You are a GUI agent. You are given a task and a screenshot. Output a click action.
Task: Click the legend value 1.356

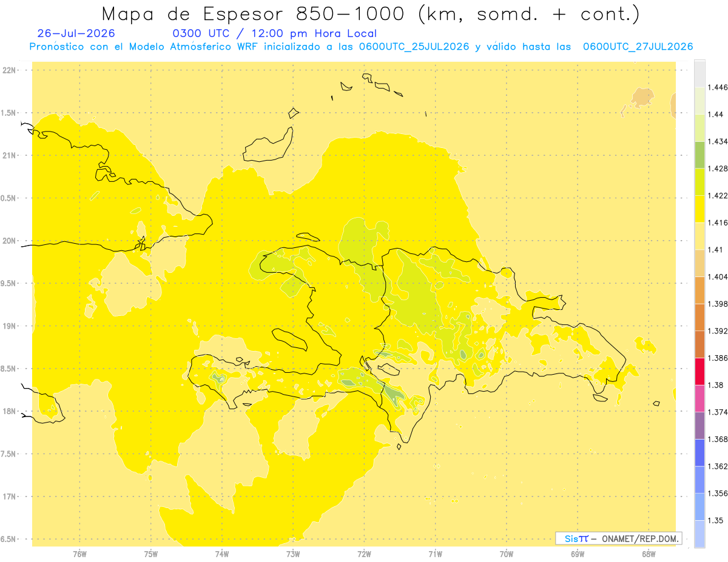click(x=719, y=493)
